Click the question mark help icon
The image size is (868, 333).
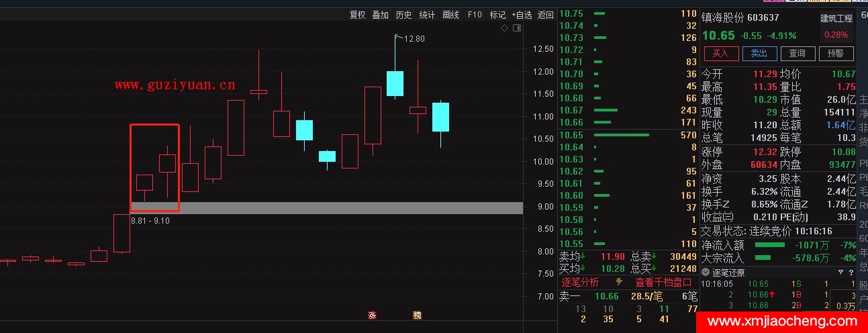pos(850,272)
